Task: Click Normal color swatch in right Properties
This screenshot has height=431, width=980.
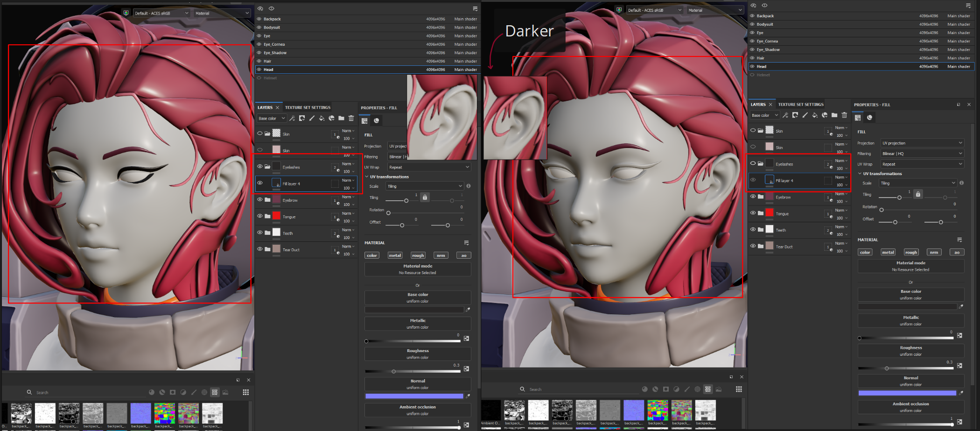Action: [908, 393]
